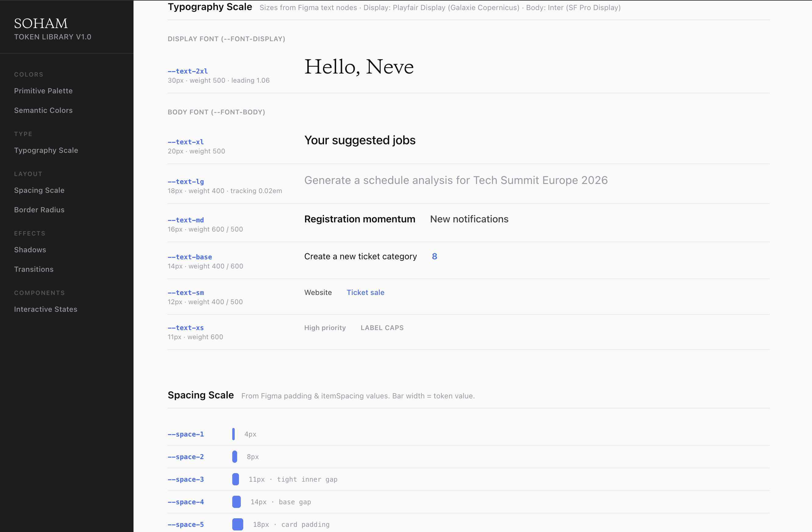Click the --space-3 bar swatch
Viewport: 812px width, 532px height.
pyautogui.click(x=235, y=479)
